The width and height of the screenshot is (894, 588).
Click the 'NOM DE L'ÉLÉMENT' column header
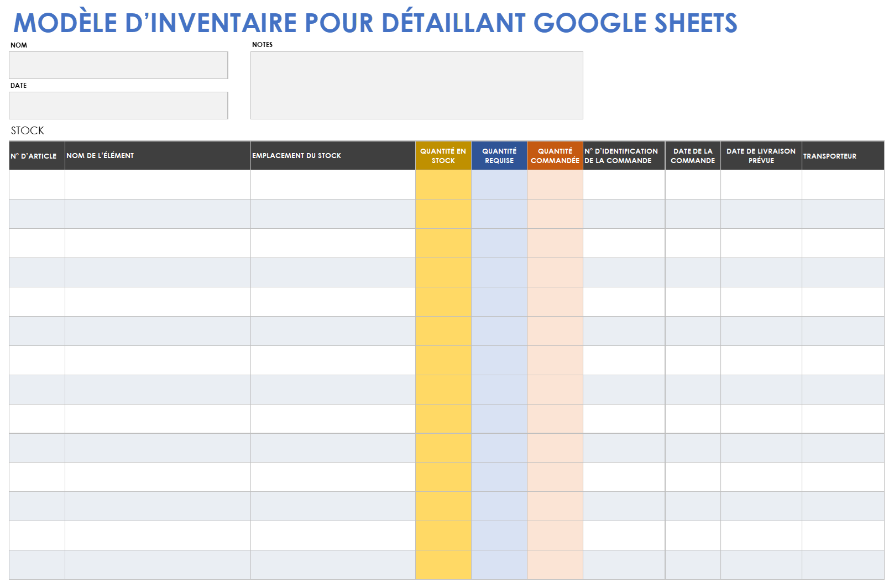pos(158,156)
